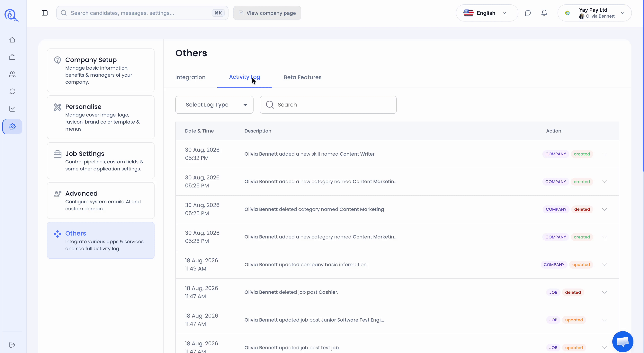Select the Activity Log tab
Viewport: 644px width, 353px height.
[245, 77]
